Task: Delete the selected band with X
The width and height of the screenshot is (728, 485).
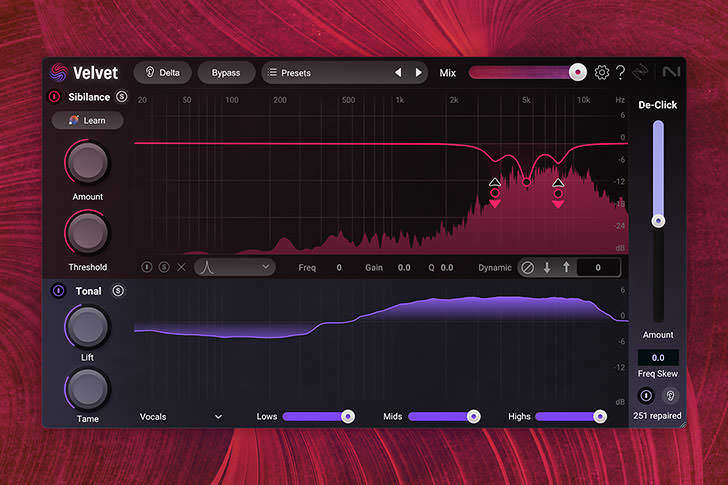Action: (182, 267)
